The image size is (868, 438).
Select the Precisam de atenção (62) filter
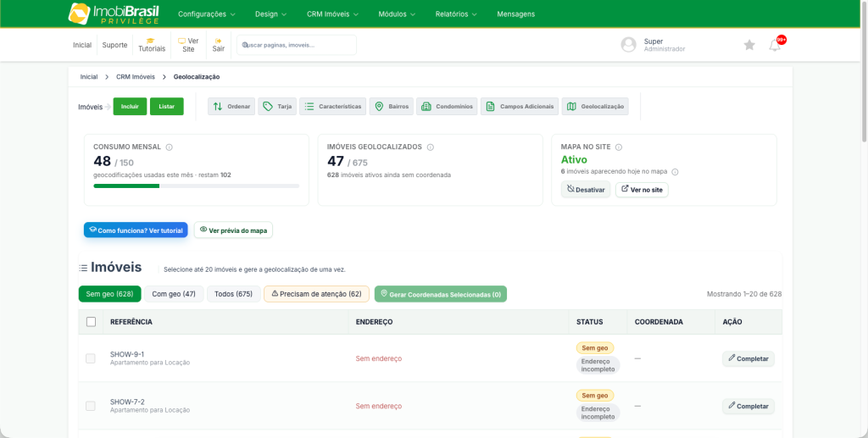tap(317, 294)
